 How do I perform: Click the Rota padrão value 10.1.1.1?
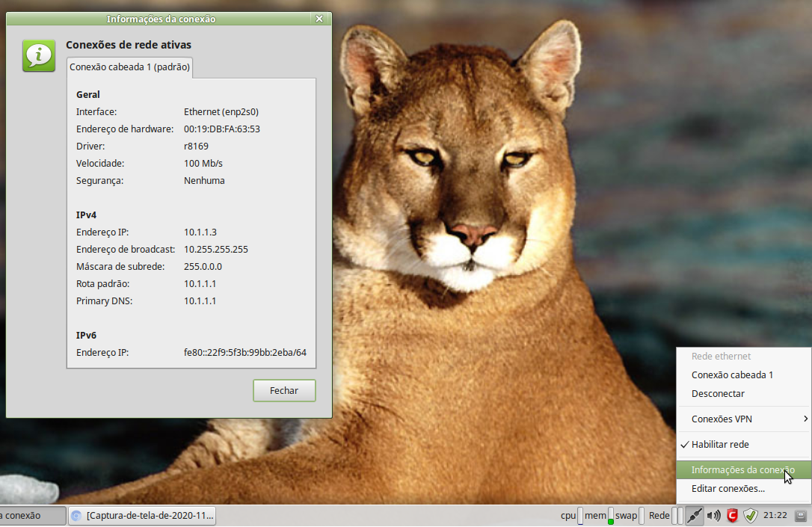pyautogui.click(x=200, y=284)
